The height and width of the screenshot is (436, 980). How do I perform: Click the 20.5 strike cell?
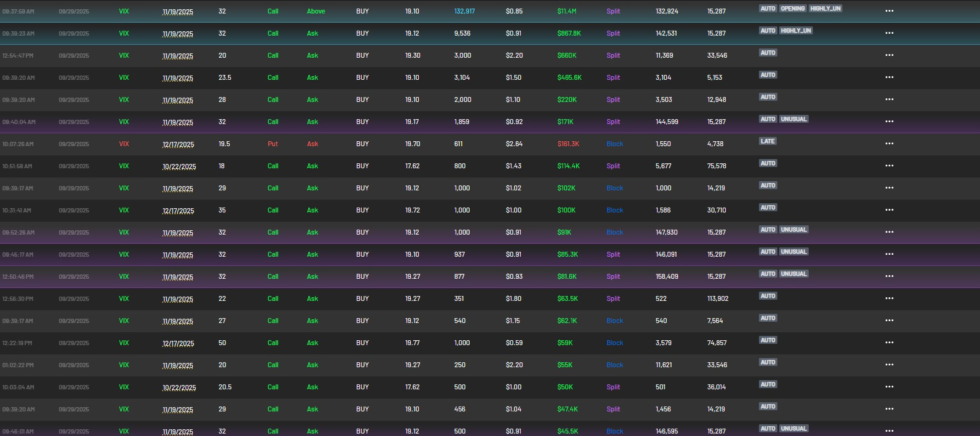coord(225,387)
